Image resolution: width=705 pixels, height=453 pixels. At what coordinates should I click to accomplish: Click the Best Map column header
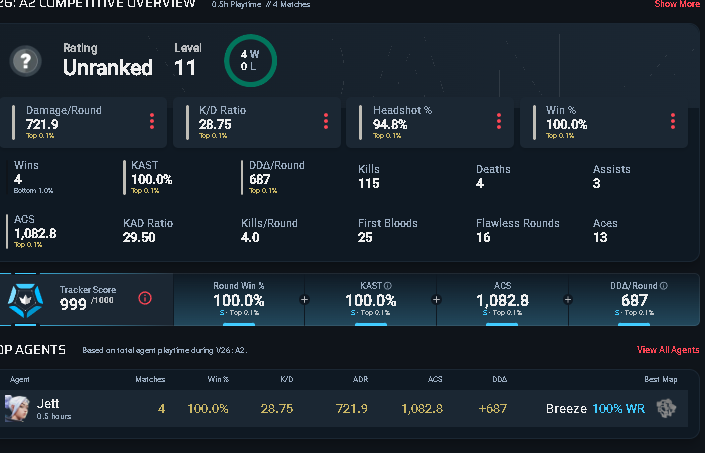[660, 379]
